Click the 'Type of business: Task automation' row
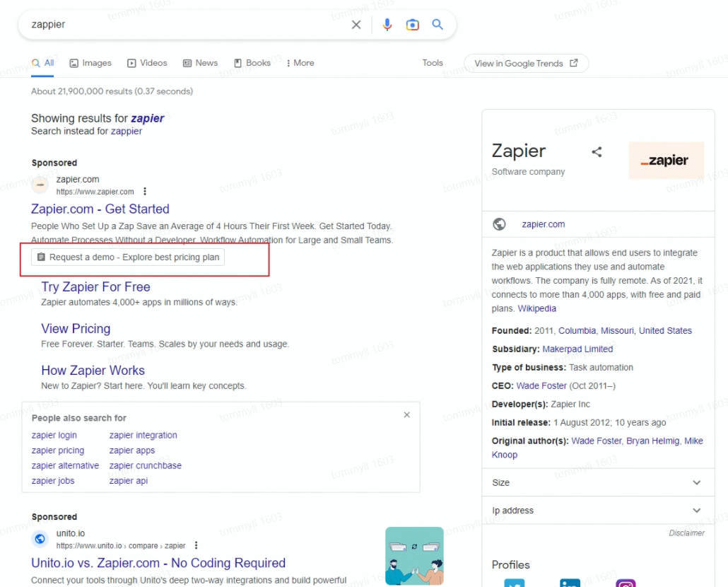Image resolution: width=728 pixels, height=587 pixels. tap(562, 368)
